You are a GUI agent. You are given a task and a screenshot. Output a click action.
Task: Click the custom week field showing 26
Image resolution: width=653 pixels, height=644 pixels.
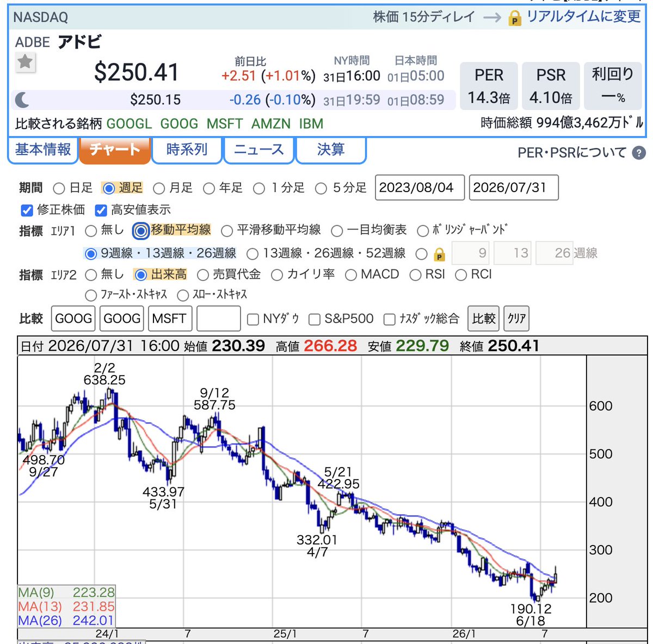coord(555,253)
